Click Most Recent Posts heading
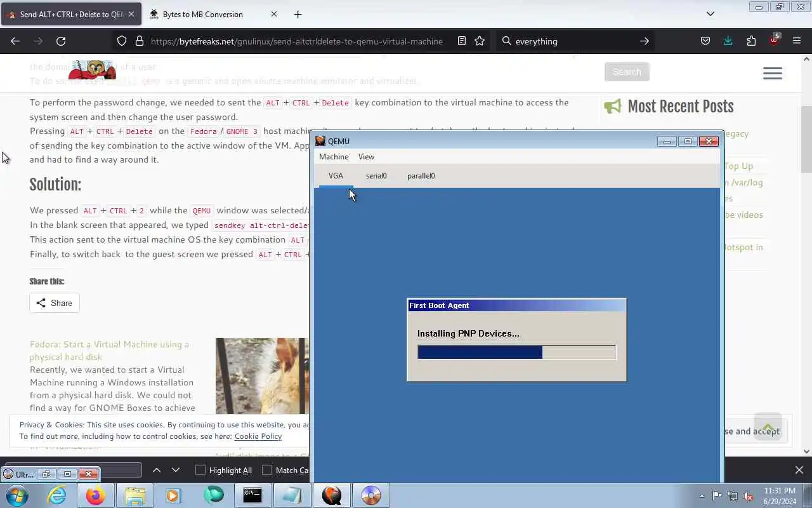 coord(680,107)
